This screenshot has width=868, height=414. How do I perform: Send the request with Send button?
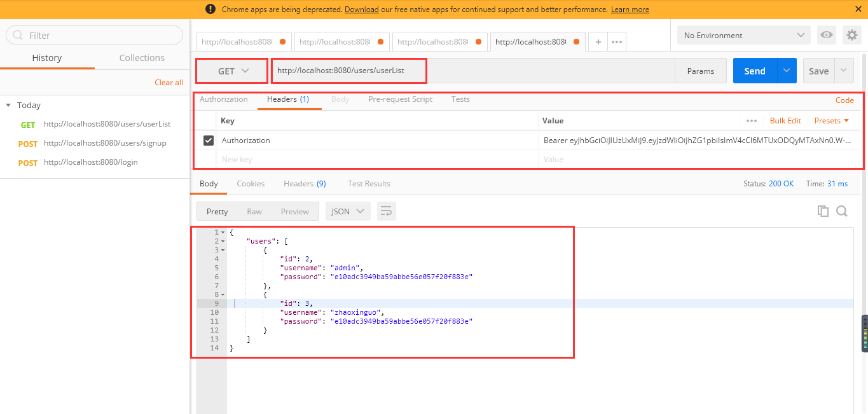click(x=755, y=71)
